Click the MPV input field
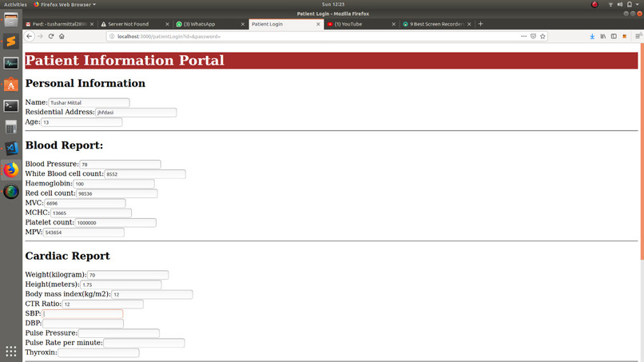The width and height of the screenshot is (644, 362). 83,233
